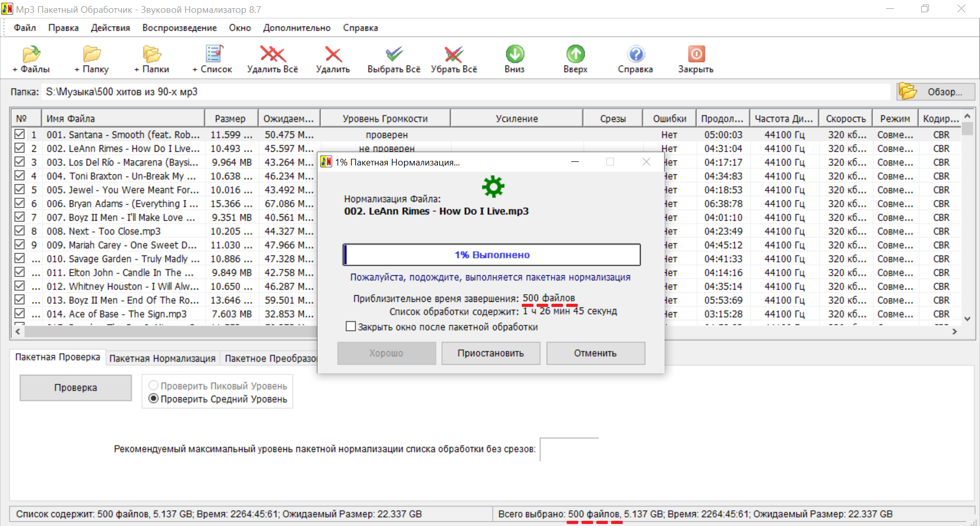
Task: Click the 'Обзор...' browse button
Action: click(936, 92)
